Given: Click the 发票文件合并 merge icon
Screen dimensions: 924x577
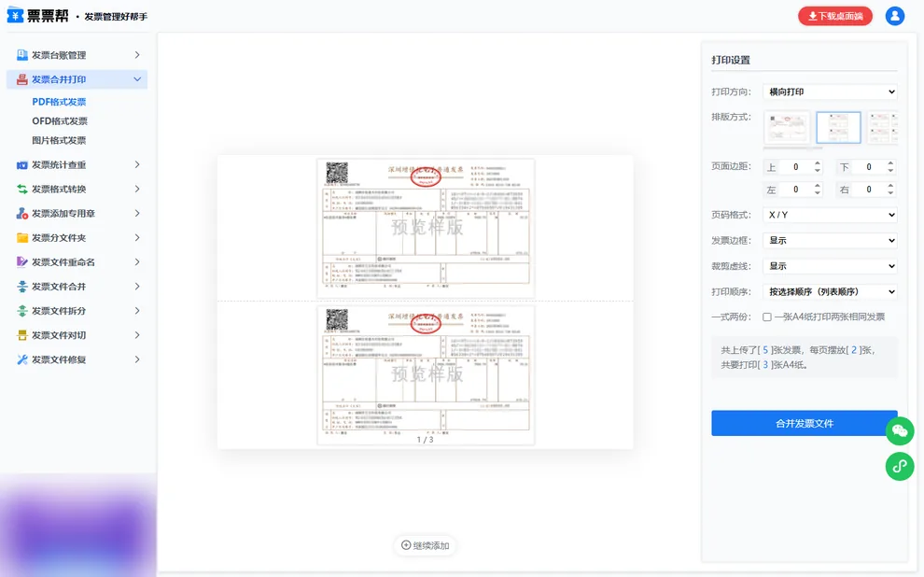Looking at the screenshot, I should 22,287.
